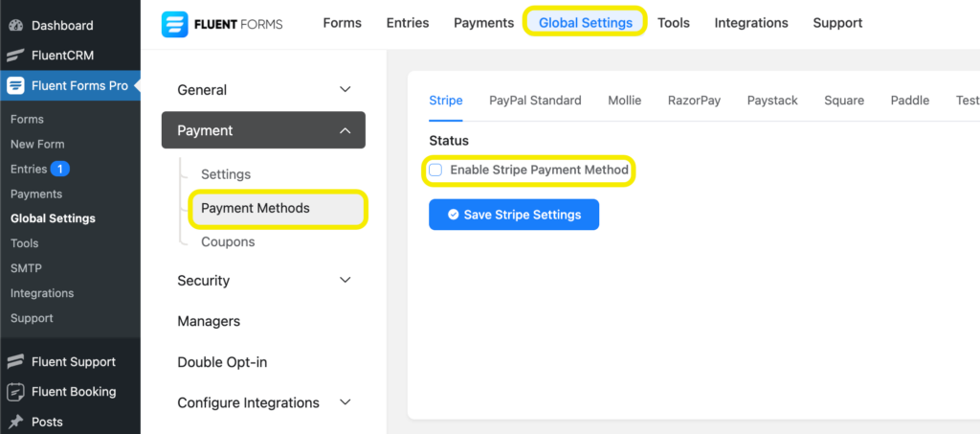Open the Payments top menu
Image resolution: width=980 pixels, height=434 pixels.
click(x=483, y=23)
